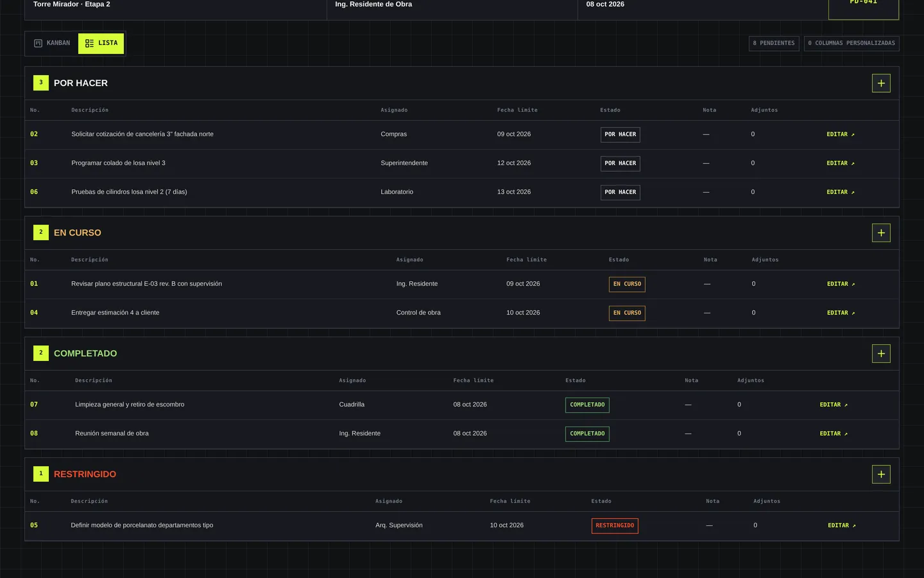The image size is (924, 578).
Task: Click the 'Superintendente' assignee cell
Action: [x=404, y=163]
